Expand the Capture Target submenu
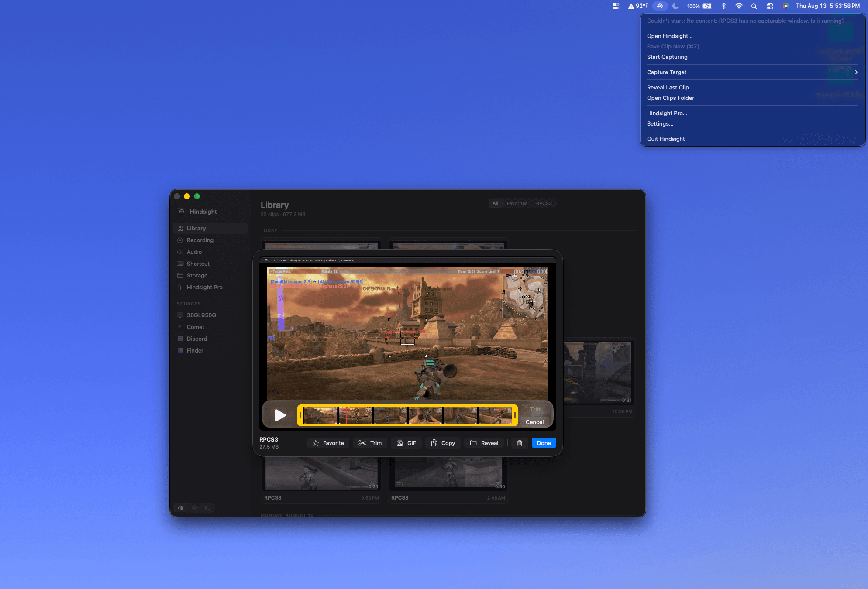The image size is (868, 589). 752,72
